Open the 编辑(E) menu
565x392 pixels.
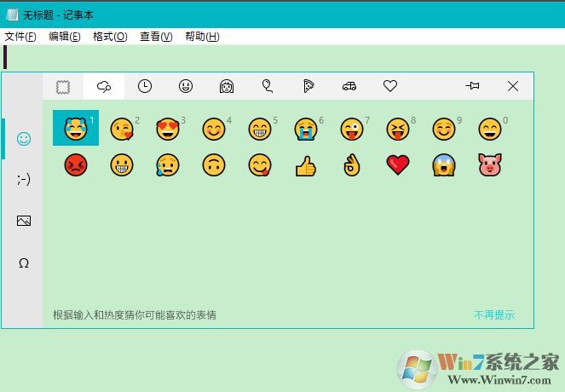[x=65, y=37]
